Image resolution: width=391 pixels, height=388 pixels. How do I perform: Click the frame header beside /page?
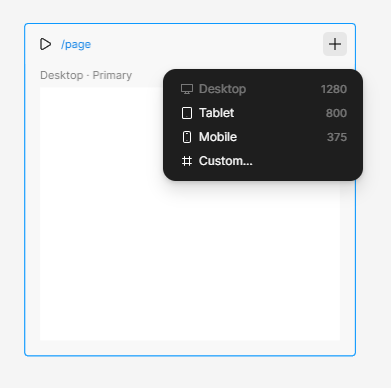pos(207,44)
